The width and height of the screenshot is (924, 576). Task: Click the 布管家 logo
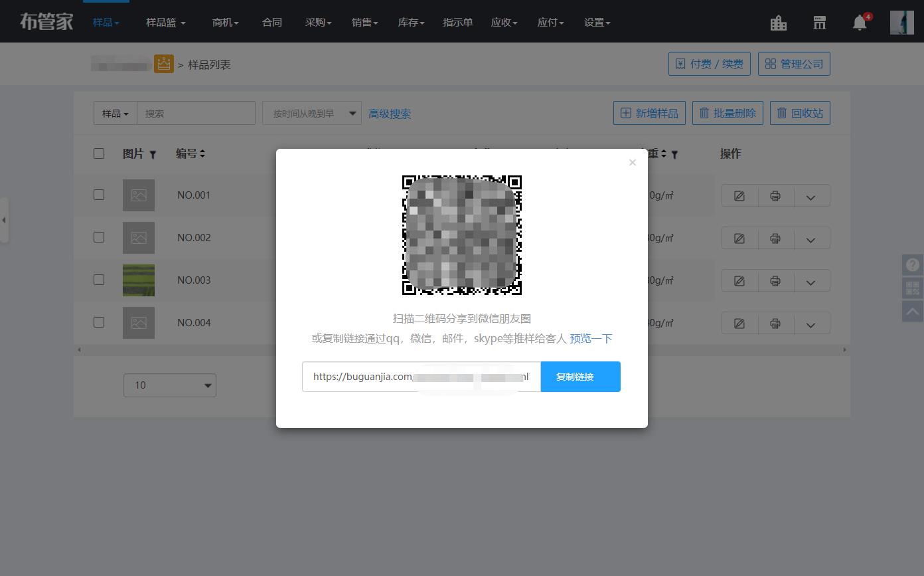(x=46, y=21)
